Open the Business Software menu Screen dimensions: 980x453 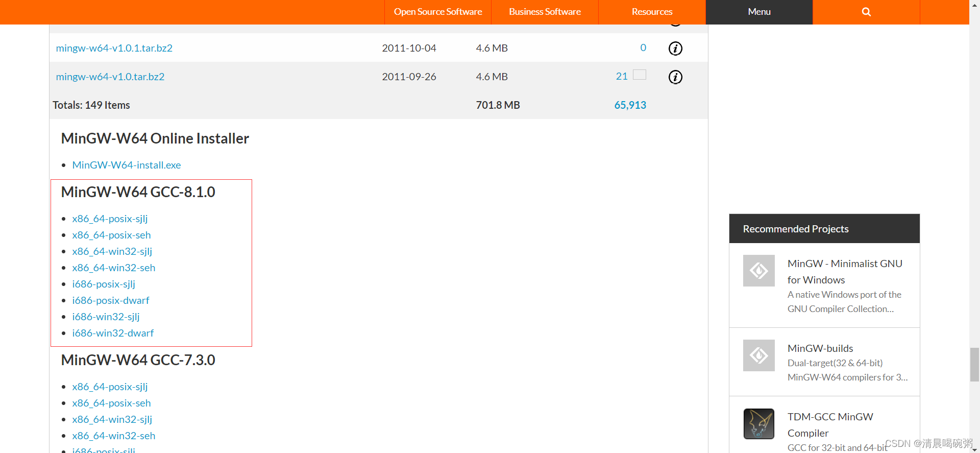click(x=545, y=12)
